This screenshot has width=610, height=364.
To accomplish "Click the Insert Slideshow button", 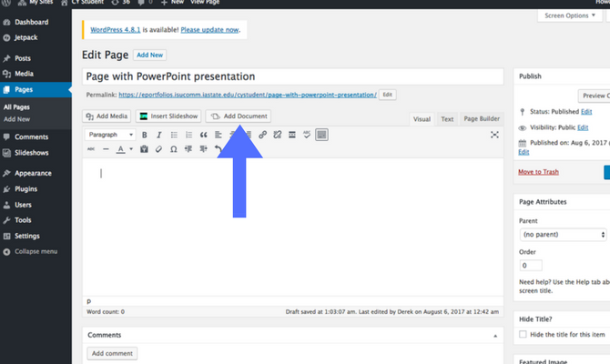I will pyautogui.click(x=168, y=116).
